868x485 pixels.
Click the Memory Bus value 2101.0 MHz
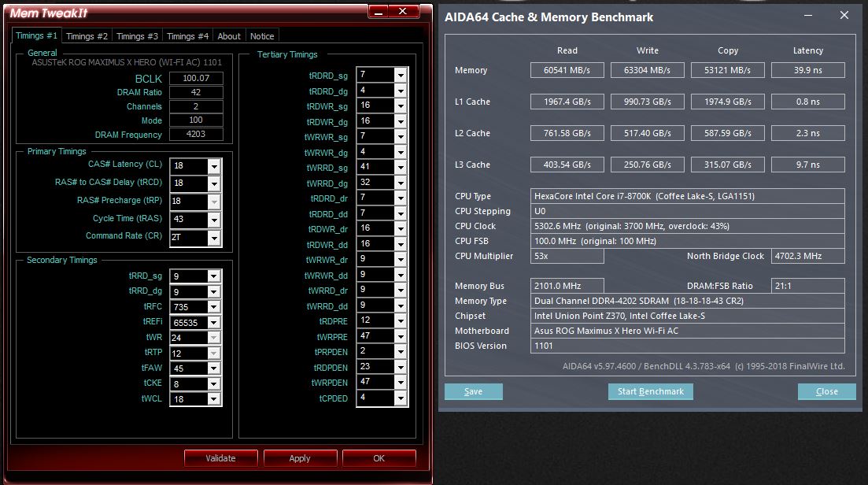point(567,286)
